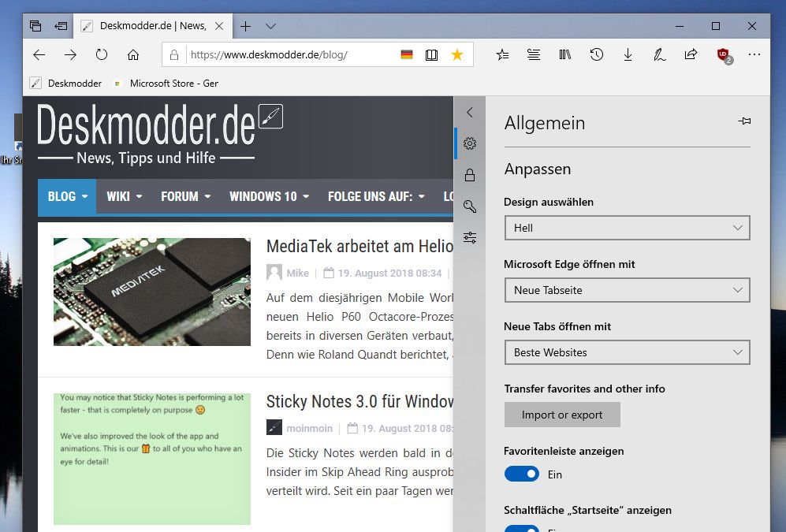
Task: Expand the WIKI menu
Action: 125,196
